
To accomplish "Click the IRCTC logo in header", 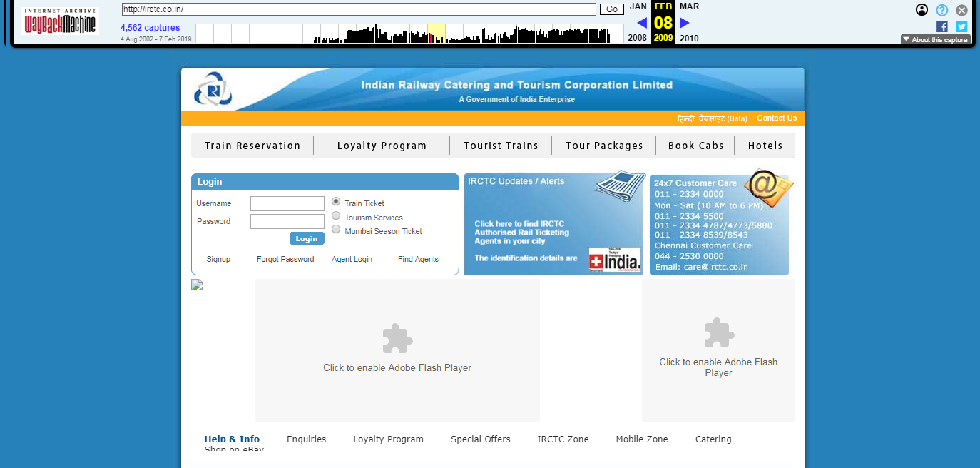I will (x=213, y=90).
